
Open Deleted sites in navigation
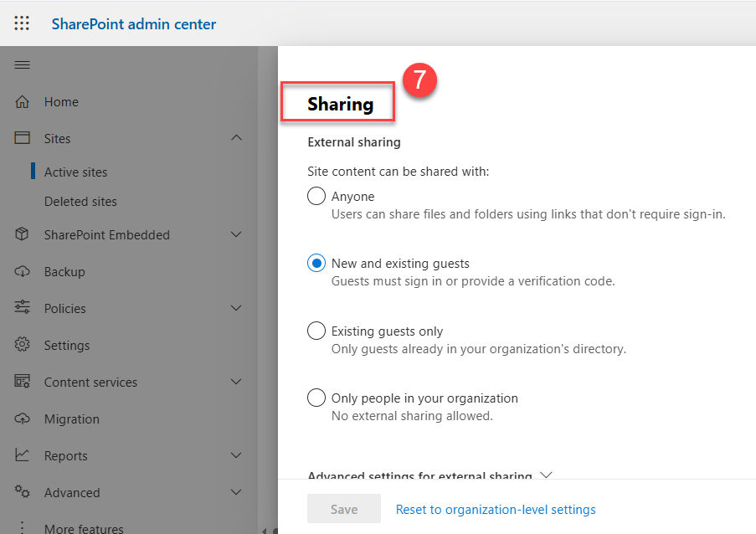[x=80, y=202]
